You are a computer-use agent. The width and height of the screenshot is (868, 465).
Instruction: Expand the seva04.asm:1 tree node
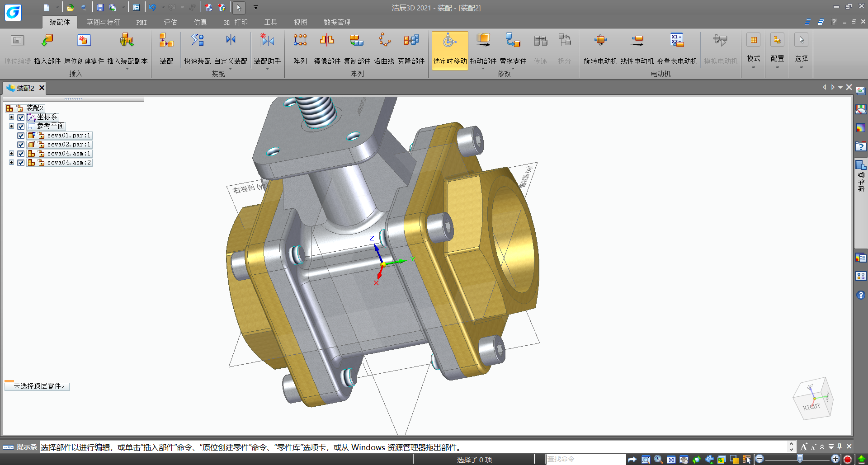(11, 153)
